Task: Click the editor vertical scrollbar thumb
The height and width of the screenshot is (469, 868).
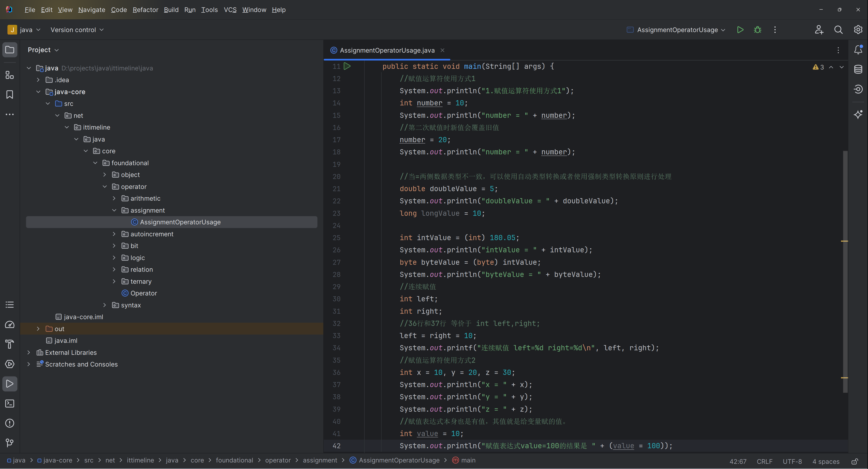Action: click(845, 271)
